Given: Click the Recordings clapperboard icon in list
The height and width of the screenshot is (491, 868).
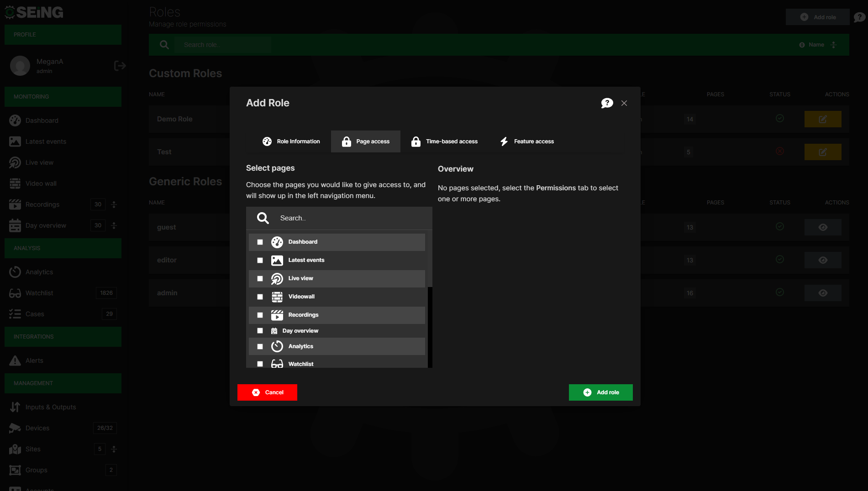Looking at the screenshot, I should (x=277, y=315).
